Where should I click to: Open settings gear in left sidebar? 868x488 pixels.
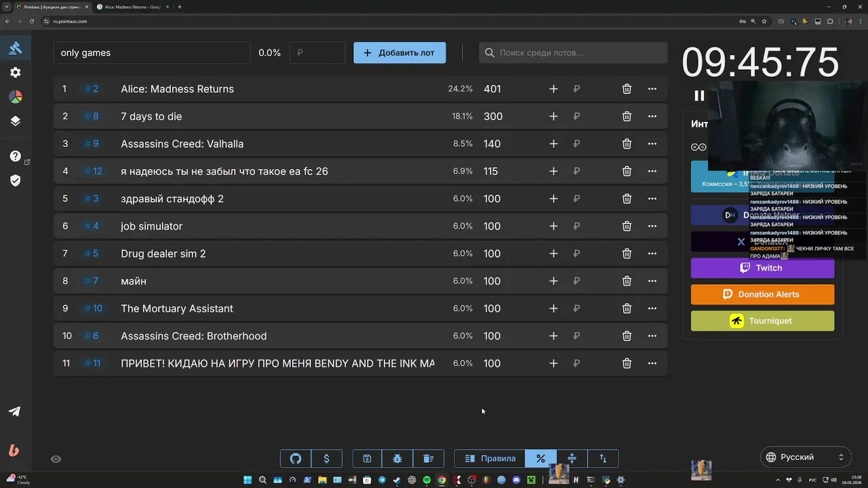[x=15, y=73]
